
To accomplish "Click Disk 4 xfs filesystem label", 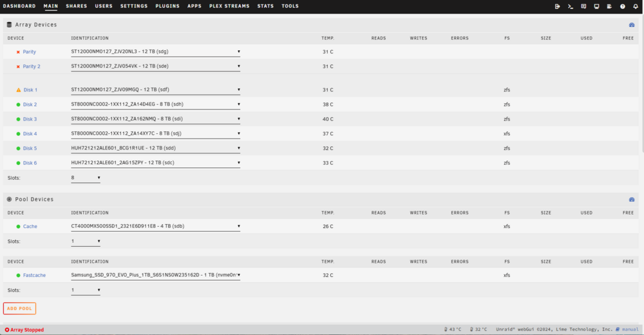I will pos(507,133).
